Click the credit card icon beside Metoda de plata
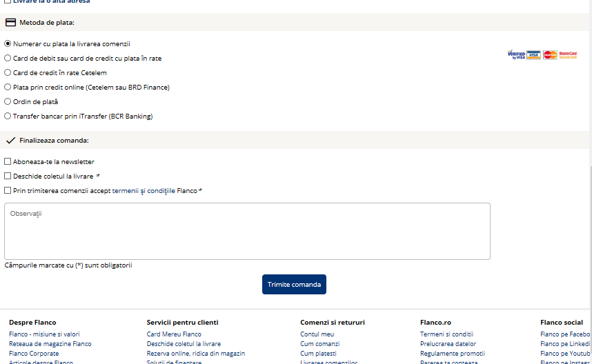The image size is (592, 364). click(10, 23)
